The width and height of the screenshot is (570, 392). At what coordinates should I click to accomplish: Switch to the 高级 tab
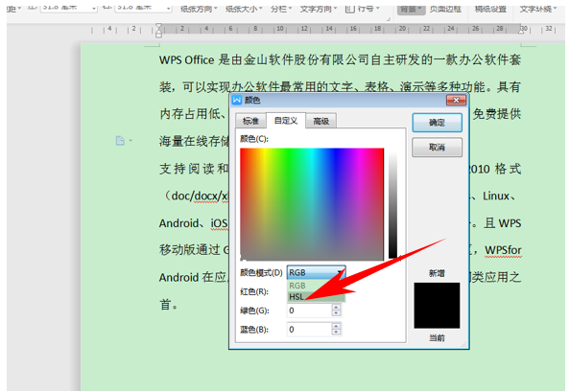[321, 121]
